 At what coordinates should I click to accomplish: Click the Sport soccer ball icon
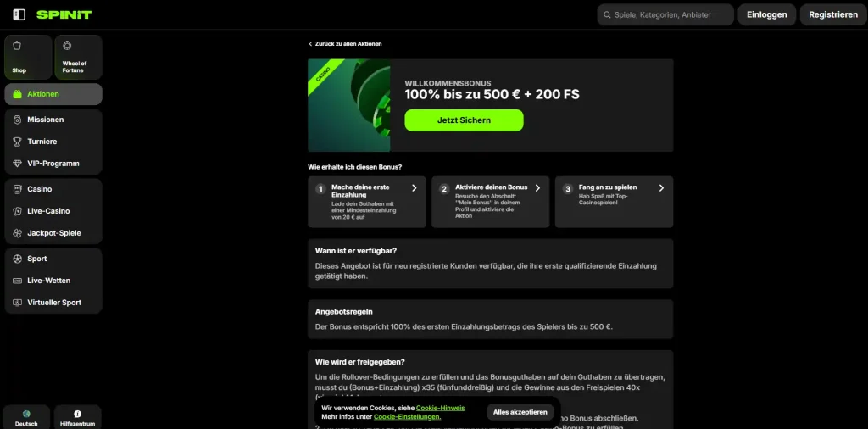[x=17, y=259]
